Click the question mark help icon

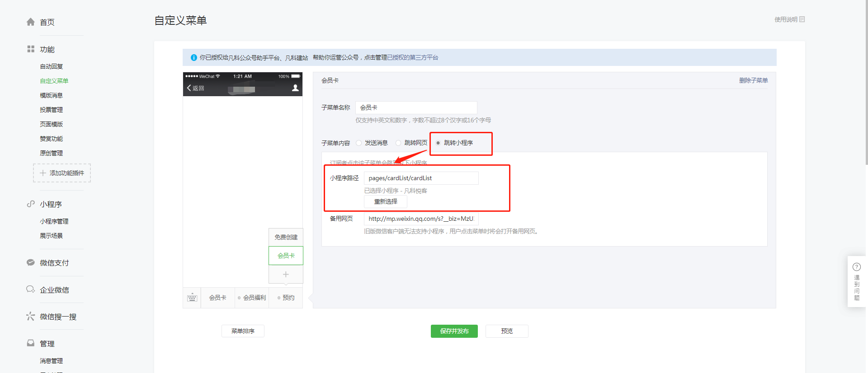857,267
